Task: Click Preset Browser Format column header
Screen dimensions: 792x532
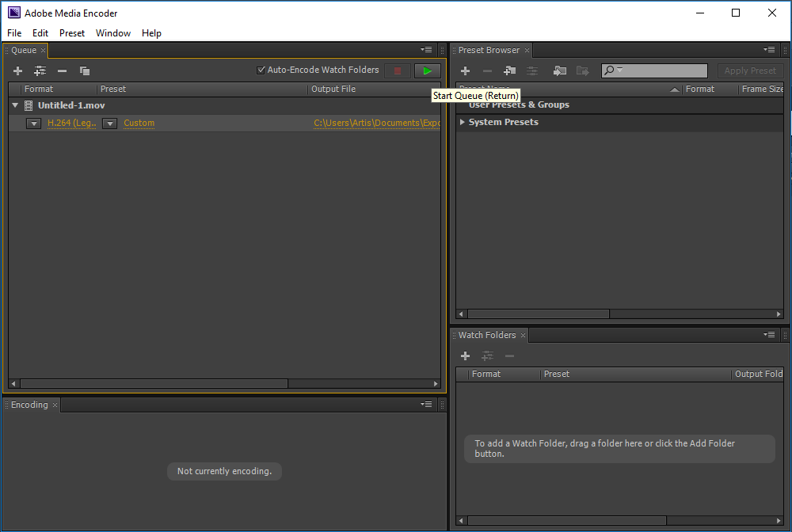Action: [699, 89]
